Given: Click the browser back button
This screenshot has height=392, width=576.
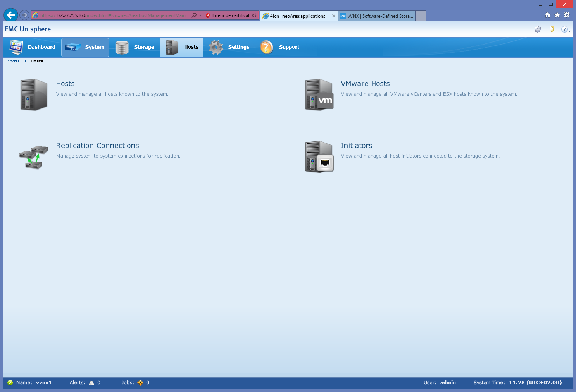Looking at the screenshot, I should pyautogui.click(x=10, y=15).
